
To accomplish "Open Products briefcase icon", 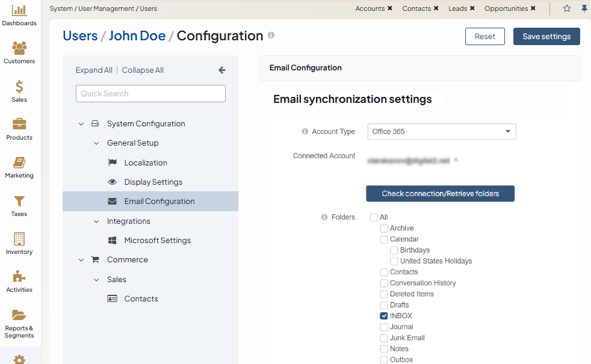I will 19,125.
